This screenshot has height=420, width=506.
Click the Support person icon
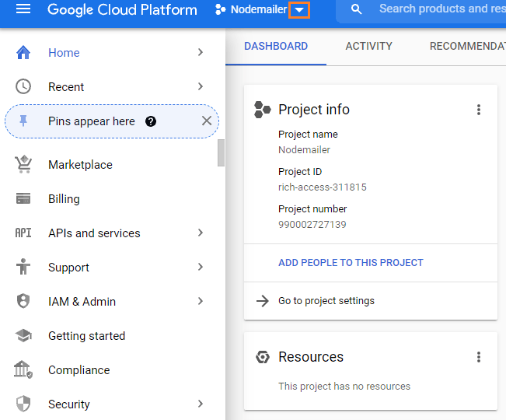[23, 267]
